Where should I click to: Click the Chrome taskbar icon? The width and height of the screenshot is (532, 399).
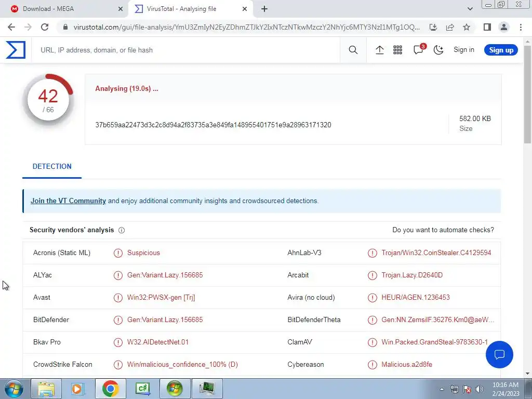[x=110, y=389]
